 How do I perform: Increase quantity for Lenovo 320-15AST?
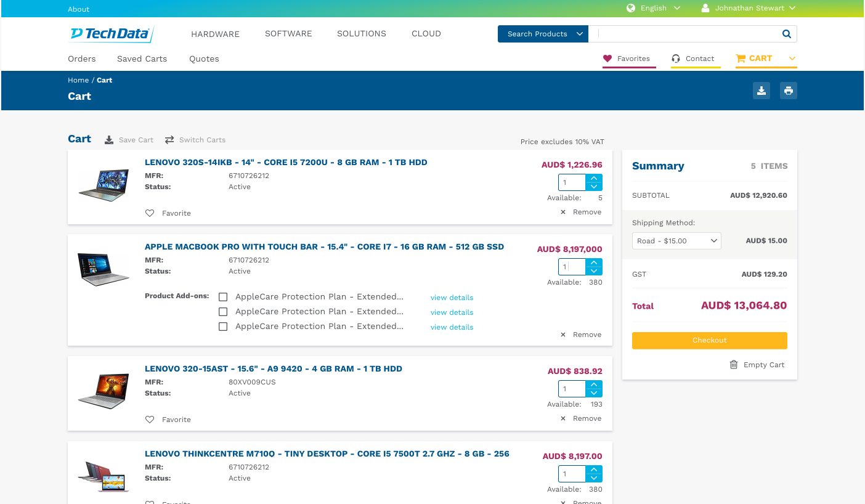pos(594,384)
